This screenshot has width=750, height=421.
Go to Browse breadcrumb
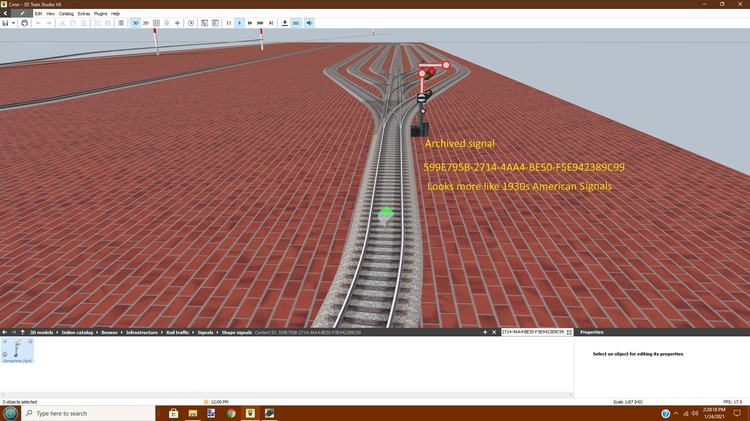pos(109,332)
